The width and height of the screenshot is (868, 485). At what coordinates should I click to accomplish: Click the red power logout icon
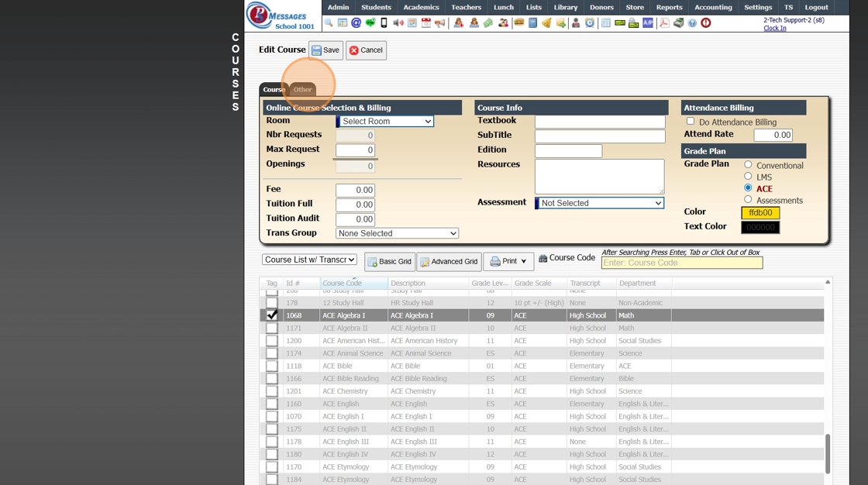706,22
